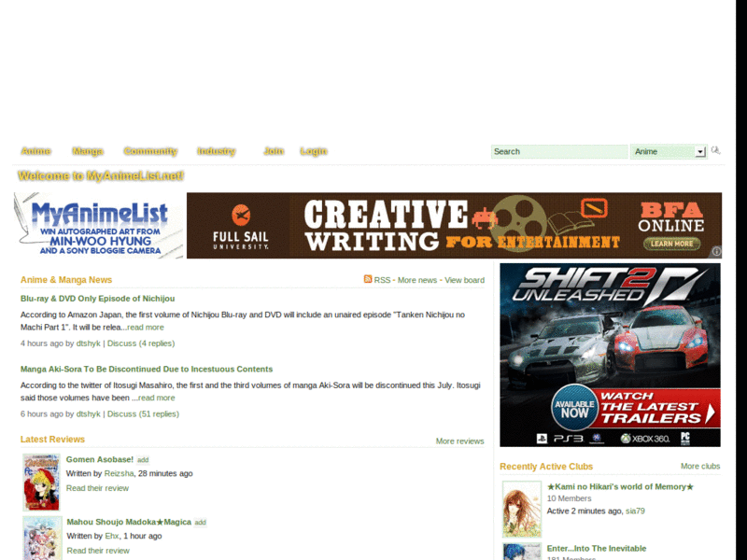This screenshot has height=560, width=747.
Task: Select the Industry menu item
Action: point(216,151)
